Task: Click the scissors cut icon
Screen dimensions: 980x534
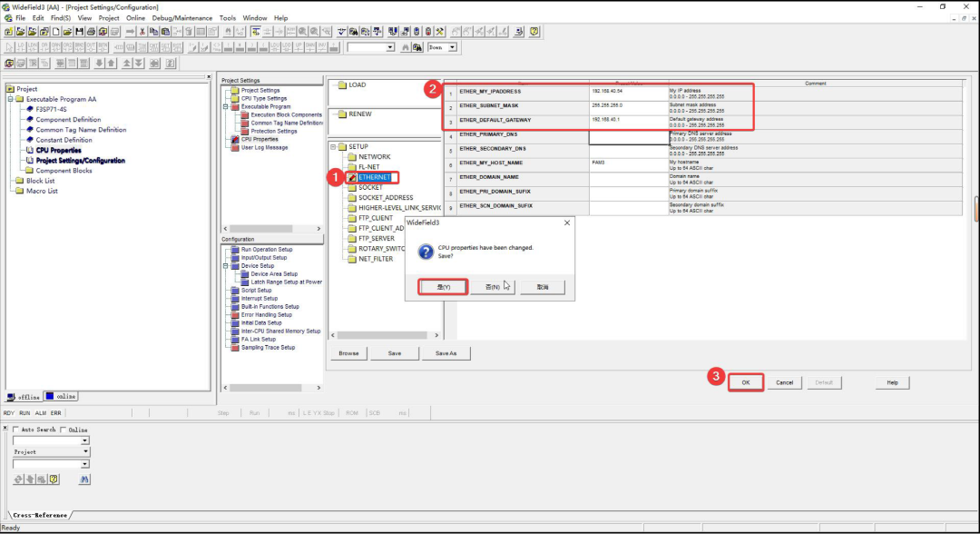Action: [x=142, y=31]
